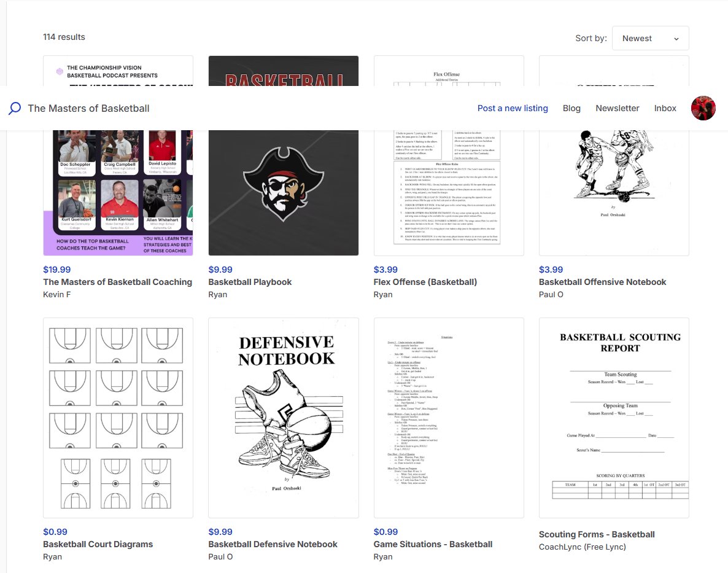Click seller Ryan under Court Diagrams

pyautogui.click(x=52, y=557)
